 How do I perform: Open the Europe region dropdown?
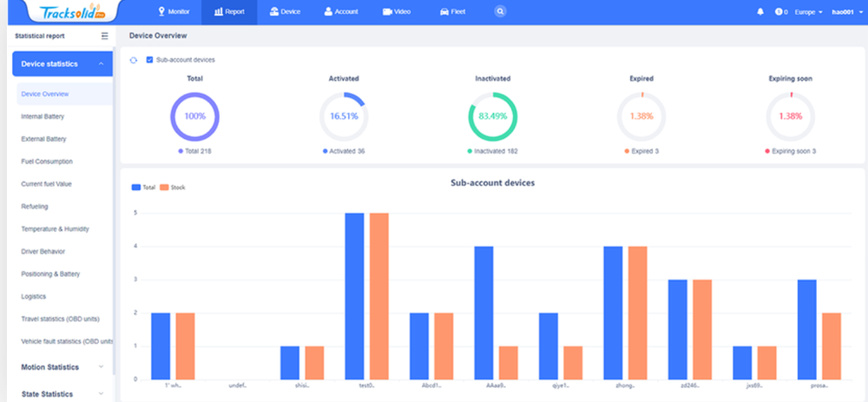[x=806, y=12]
